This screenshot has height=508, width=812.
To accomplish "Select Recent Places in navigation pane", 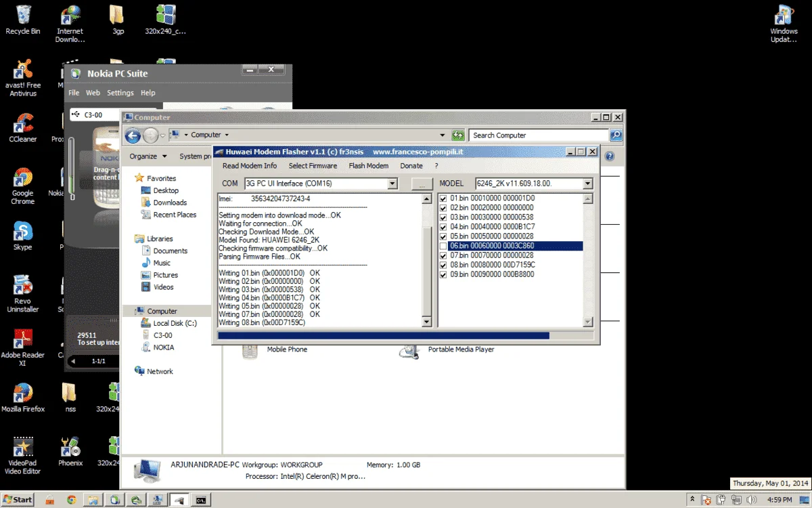I will coord(168,215).
